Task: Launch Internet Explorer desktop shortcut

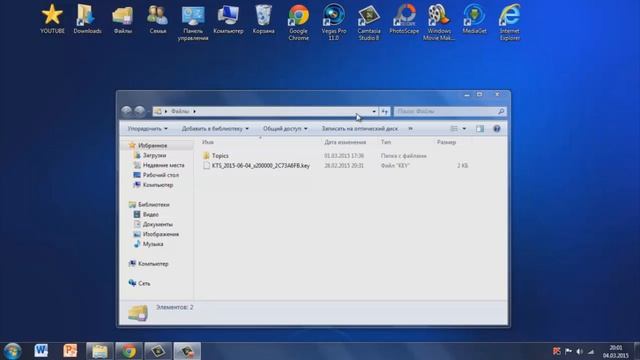Action: pyautogui.click(x=509, y=22)
